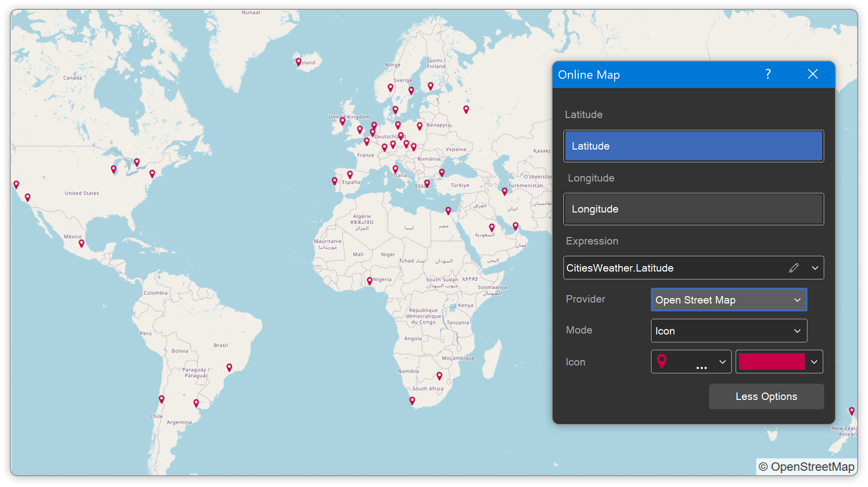Viewport: 868px width, 487px height.
Task: Close the Online Map dialog
Action: [x=812, y=74]
